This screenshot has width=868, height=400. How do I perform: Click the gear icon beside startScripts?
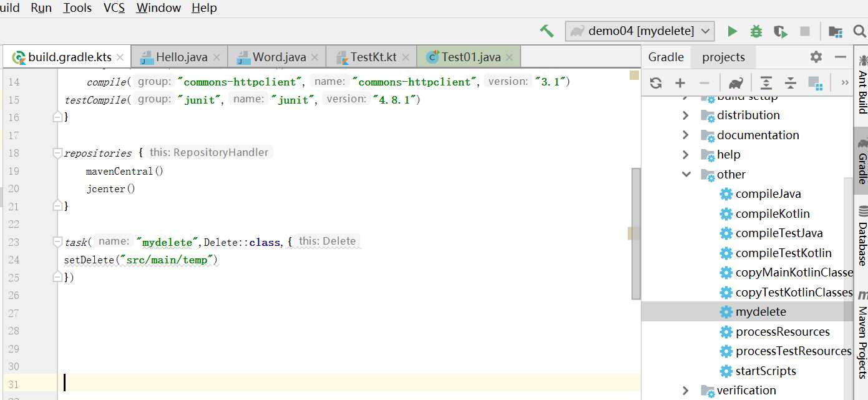coord(726,371)
